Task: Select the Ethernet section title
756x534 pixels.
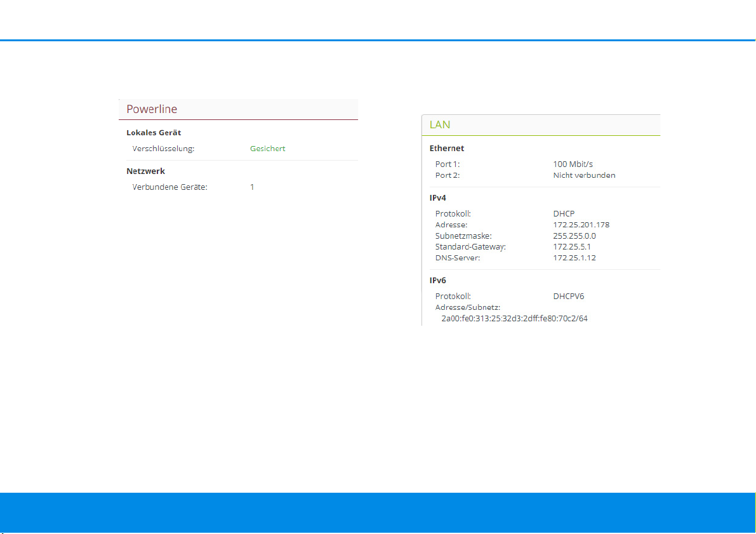Action: point(447,149)
